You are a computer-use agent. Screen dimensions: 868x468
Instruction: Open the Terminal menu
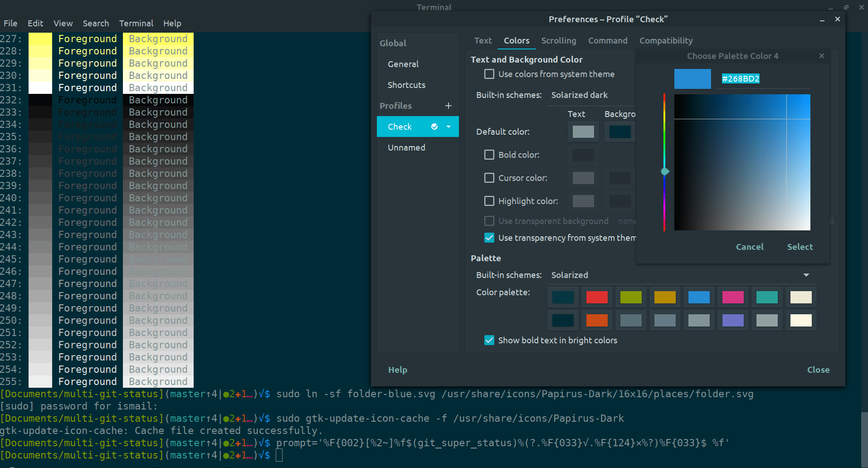coord(136,23)
